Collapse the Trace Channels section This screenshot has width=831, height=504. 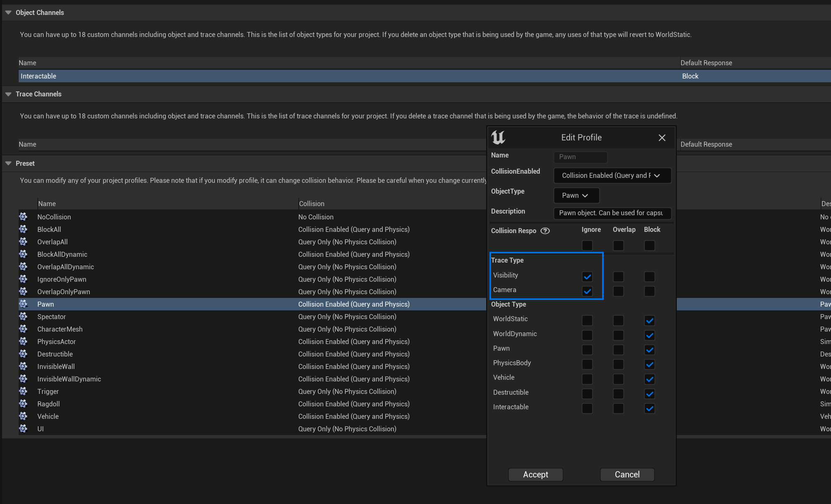8,94
